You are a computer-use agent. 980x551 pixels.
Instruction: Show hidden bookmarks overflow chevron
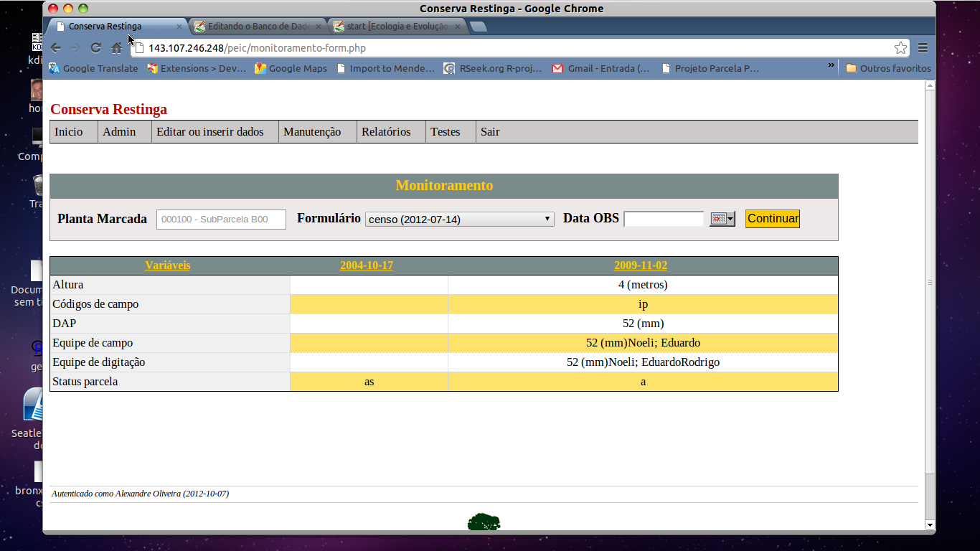[x=831, y=66]
